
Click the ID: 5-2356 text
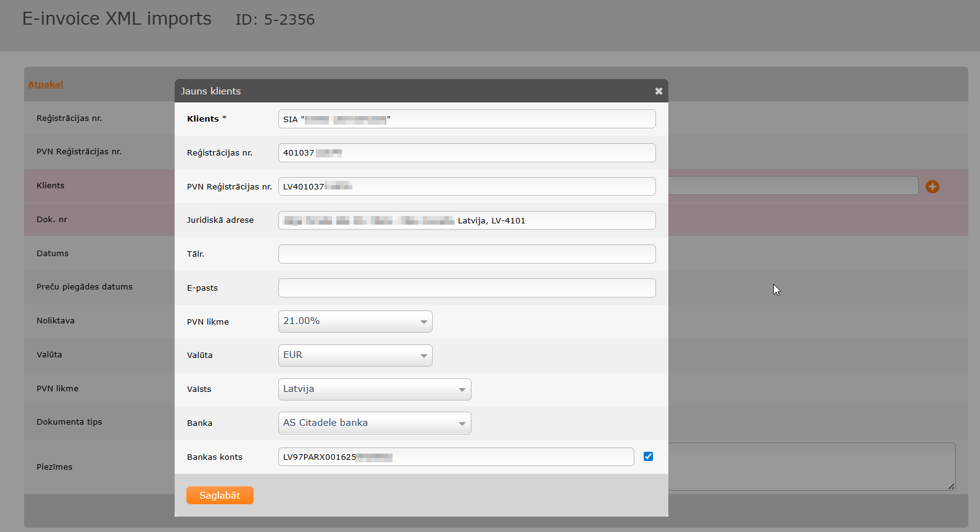(275, 20)
